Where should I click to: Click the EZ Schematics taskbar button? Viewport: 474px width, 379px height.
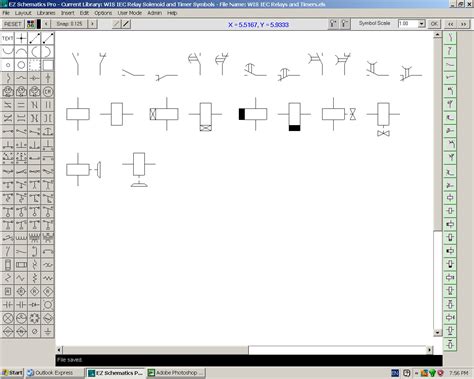[116, 373]
